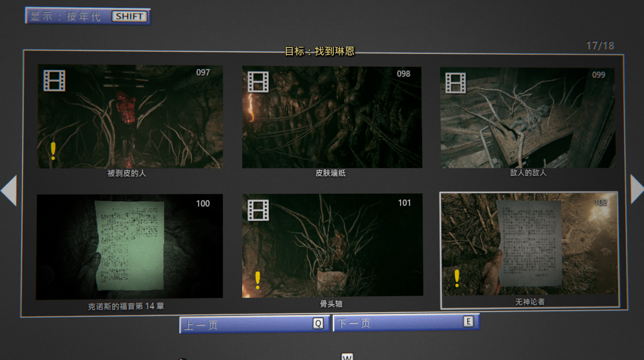Click the number 101 label
The width and height of the screenshot is (644, 360).
405,203
